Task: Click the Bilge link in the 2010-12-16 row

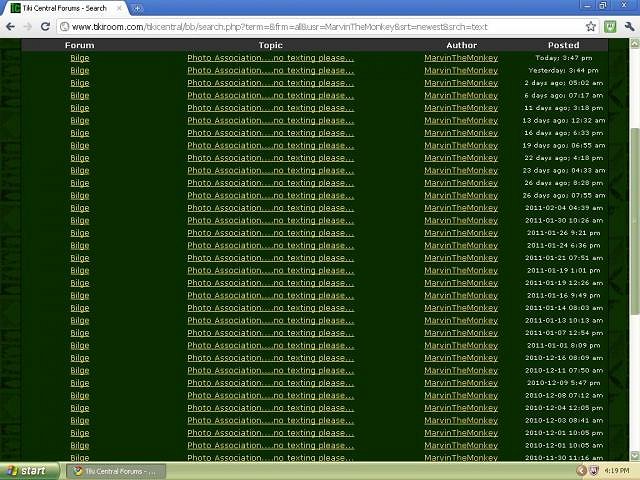Action: (79, 358)
